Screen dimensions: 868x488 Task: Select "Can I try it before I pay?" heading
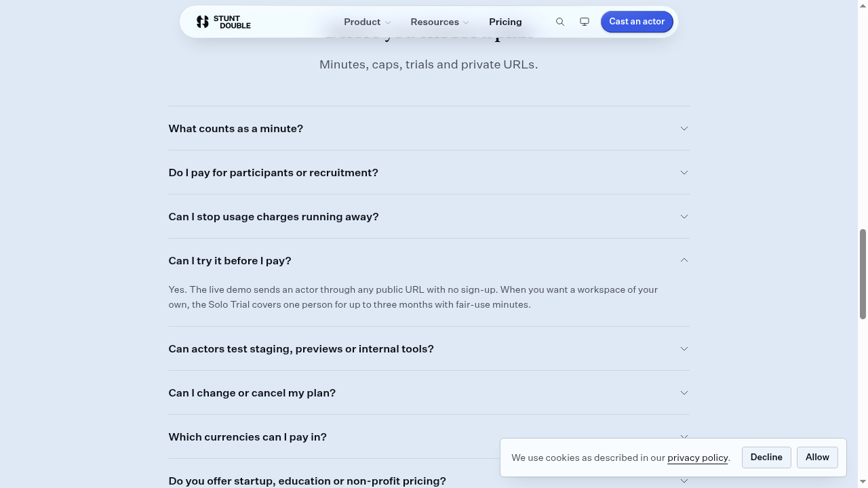pos(230,260)
